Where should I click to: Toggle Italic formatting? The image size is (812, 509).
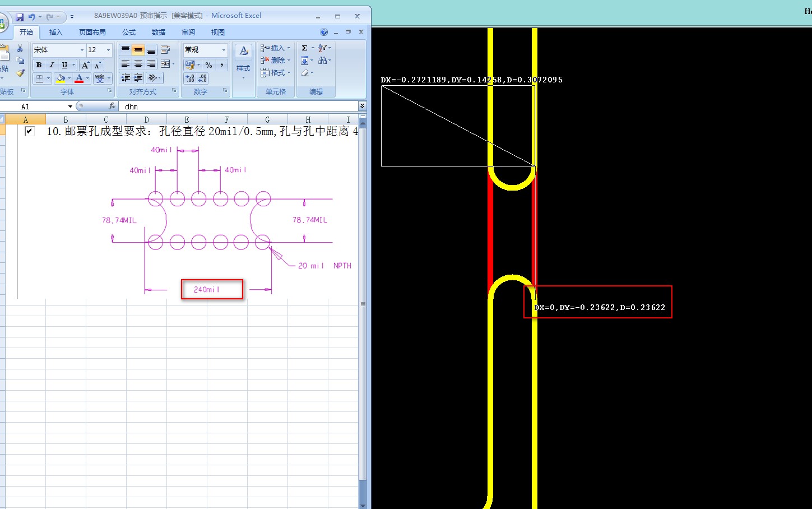52,65
